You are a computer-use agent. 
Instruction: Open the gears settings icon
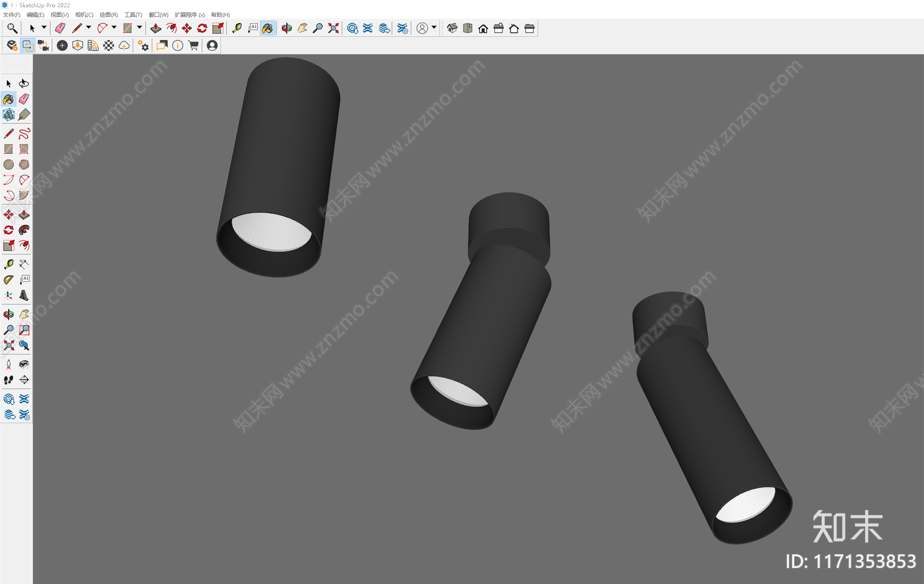click(x=143, y=46)
